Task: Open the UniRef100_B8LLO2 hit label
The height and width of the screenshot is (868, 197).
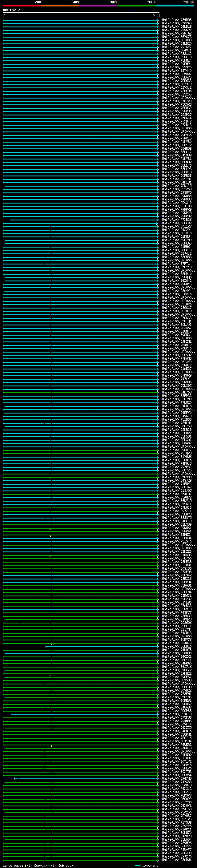Action: tap(176, 223)
